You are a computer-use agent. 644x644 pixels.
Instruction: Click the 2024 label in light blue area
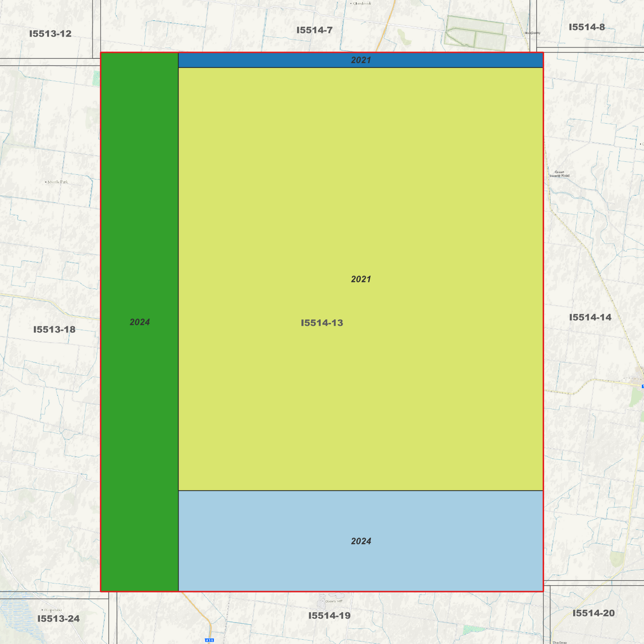coord(361,541)
